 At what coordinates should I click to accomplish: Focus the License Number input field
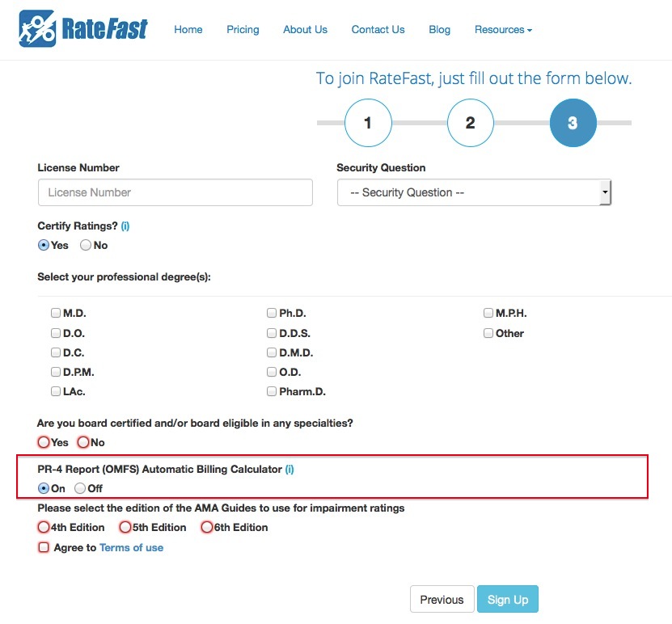tap(175, 192)
